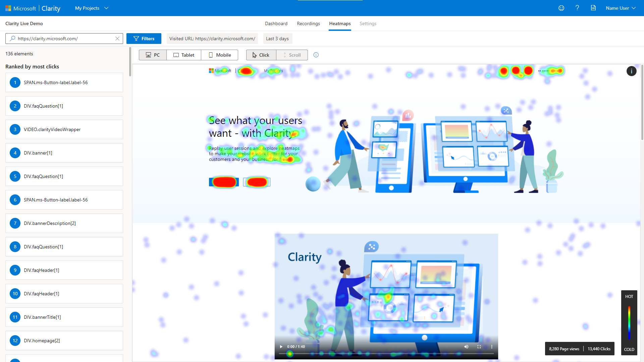Viewport: 644px width, 362px height.
Task: Click the black heatmap info icon
Action: point(631,71)
